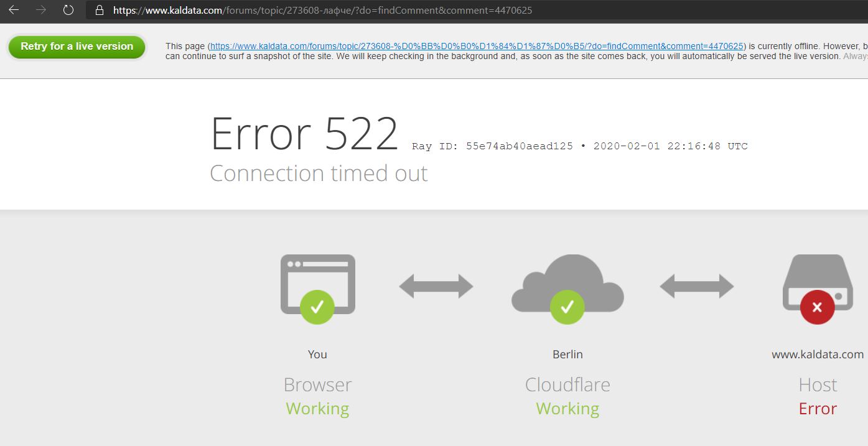
Task: Click the red Error status under Host
Action: tap(818, 409)
